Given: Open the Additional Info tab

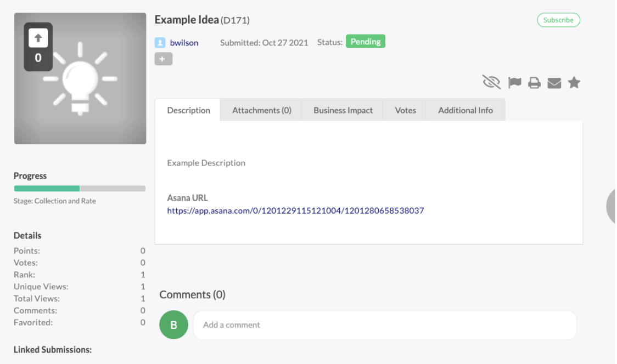Looking at the screenshot, I should coord(465,110).
